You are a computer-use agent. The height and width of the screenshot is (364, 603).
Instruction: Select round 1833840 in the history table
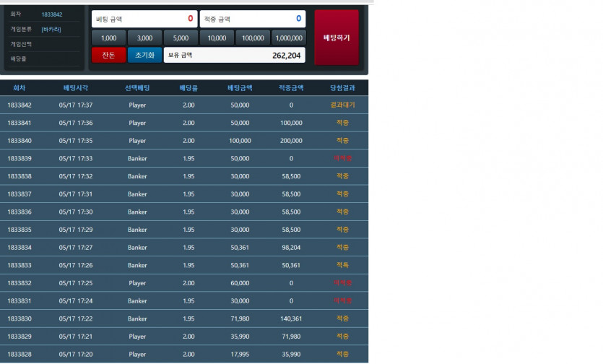coord(184,140)
